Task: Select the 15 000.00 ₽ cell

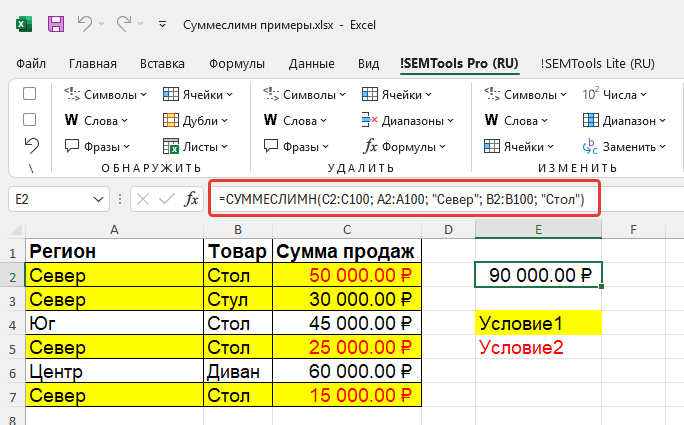Action: 347,395
